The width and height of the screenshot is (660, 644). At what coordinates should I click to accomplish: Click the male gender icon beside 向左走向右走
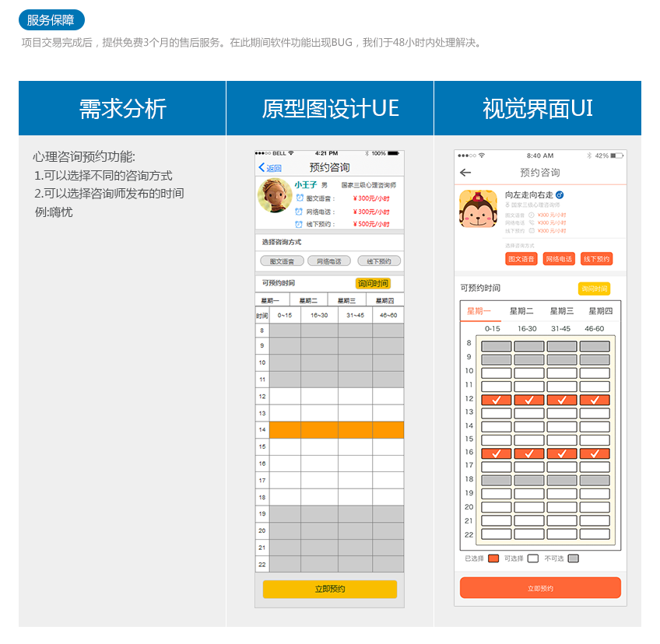coord(559,195)
